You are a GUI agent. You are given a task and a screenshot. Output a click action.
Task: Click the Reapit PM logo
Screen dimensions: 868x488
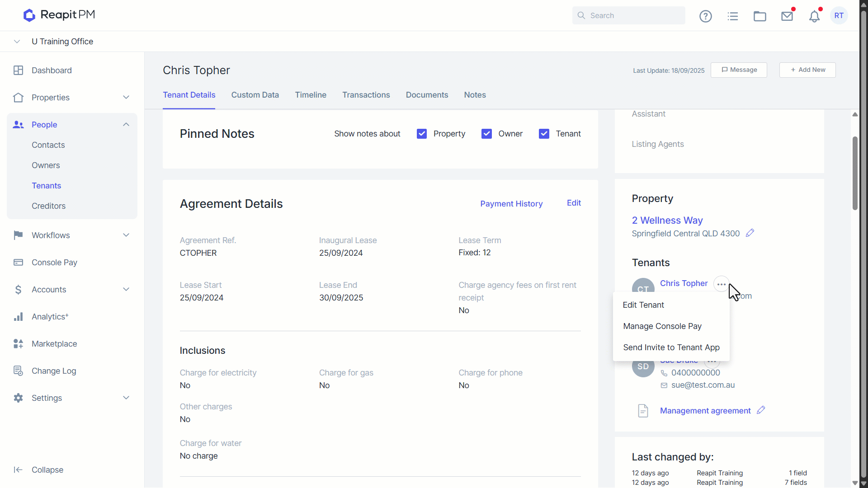[x=59, y=15]
